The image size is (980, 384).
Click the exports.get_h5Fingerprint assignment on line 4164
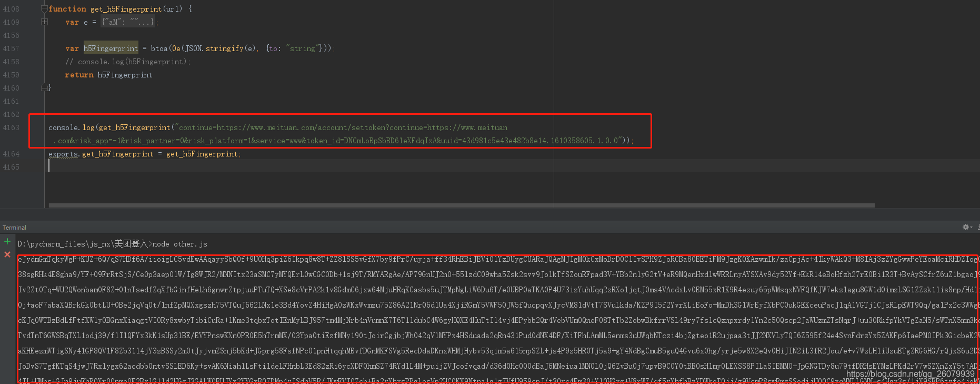[144, 154]
